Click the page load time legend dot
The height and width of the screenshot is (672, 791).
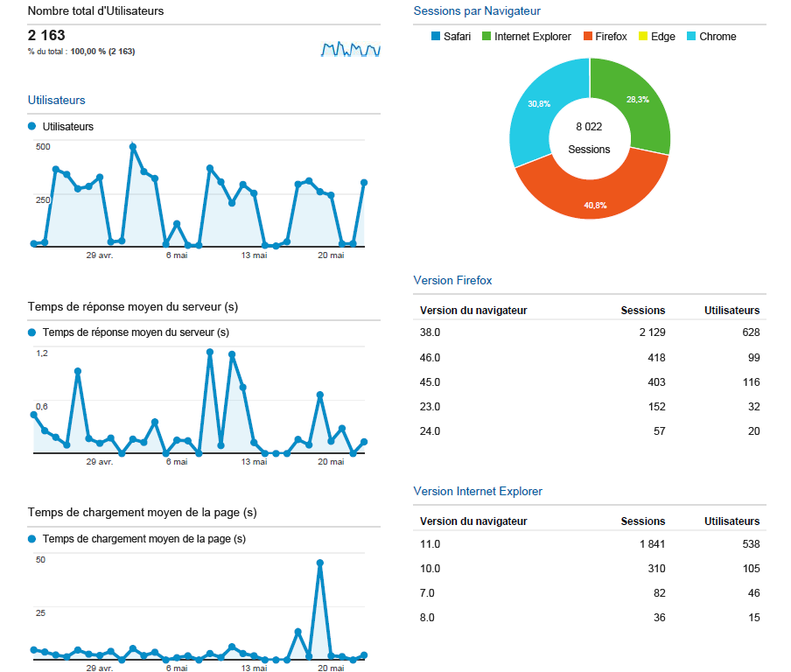[32, 539]
